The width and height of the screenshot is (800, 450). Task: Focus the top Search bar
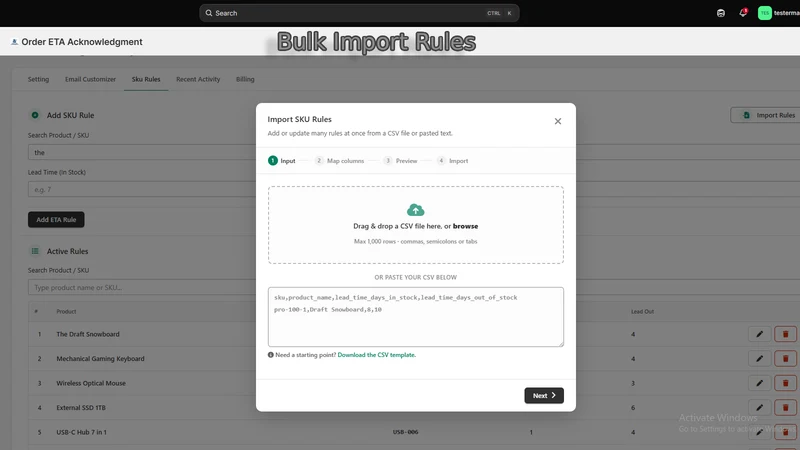pyautogui.click(x=359, y=13)
